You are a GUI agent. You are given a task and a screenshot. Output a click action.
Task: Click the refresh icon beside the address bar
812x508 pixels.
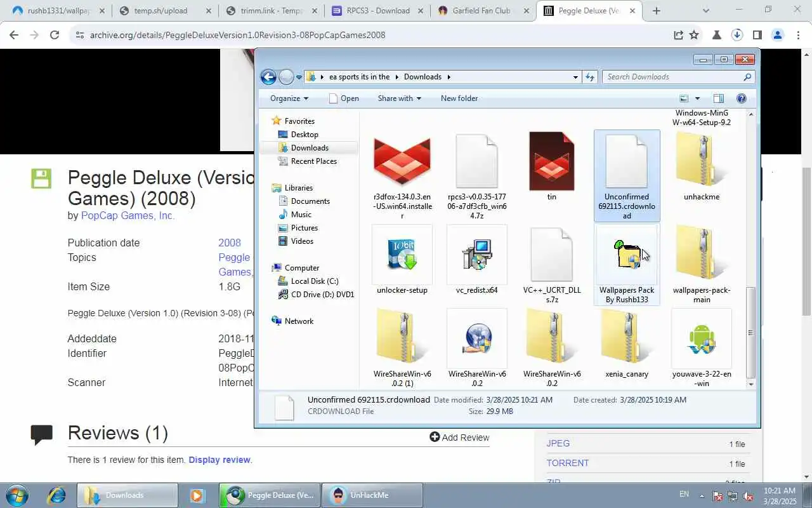point(590,77)
